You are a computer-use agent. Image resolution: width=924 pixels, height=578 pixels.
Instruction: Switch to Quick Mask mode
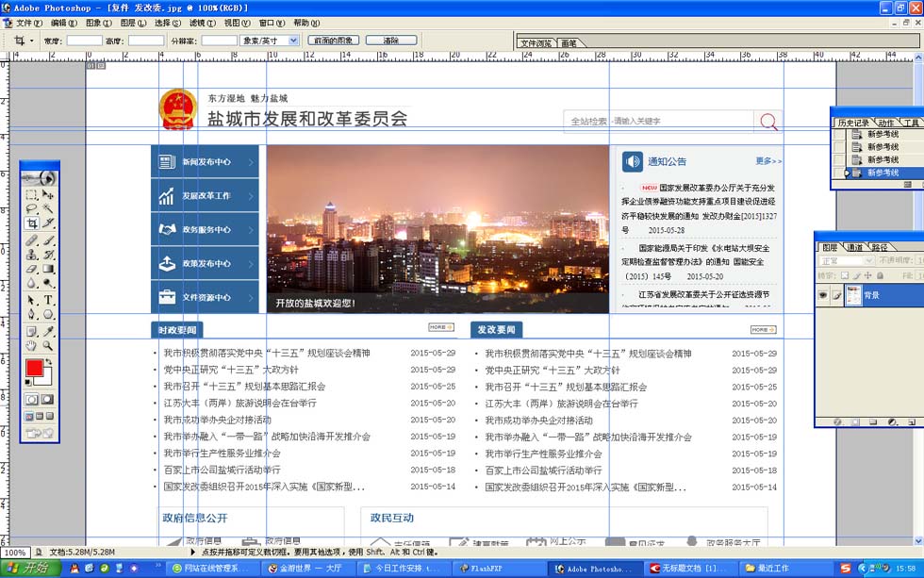click(48, 400)
